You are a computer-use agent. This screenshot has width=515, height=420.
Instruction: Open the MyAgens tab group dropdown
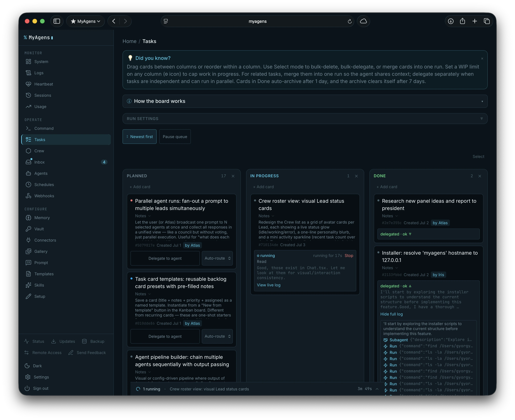(86, 21)
